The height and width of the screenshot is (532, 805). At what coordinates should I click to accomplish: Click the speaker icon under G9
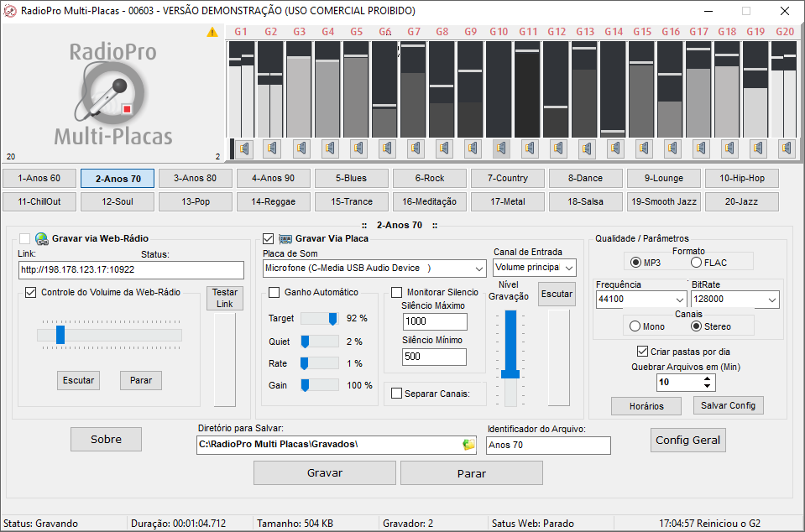point(473,149)
